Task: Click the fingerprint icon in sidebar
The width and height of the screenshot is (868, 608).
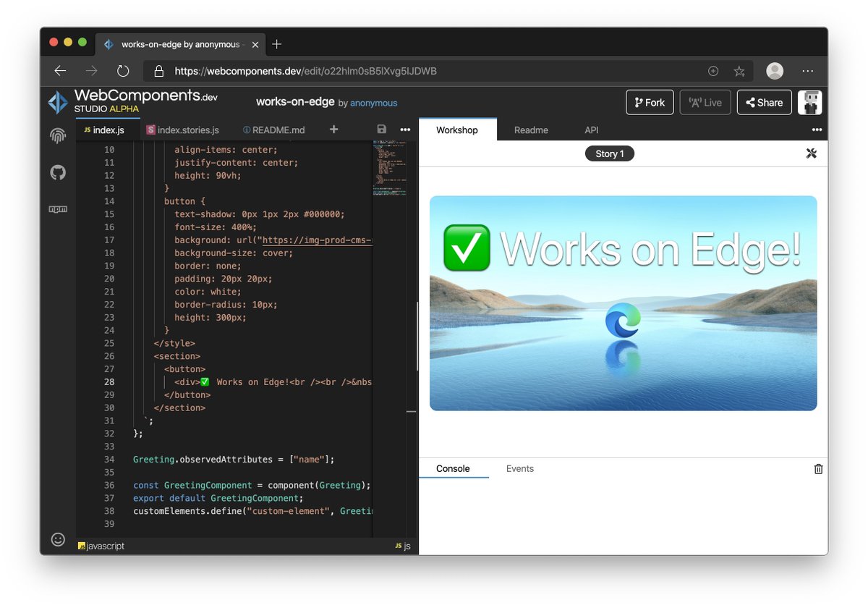Action: click(58, 136)
